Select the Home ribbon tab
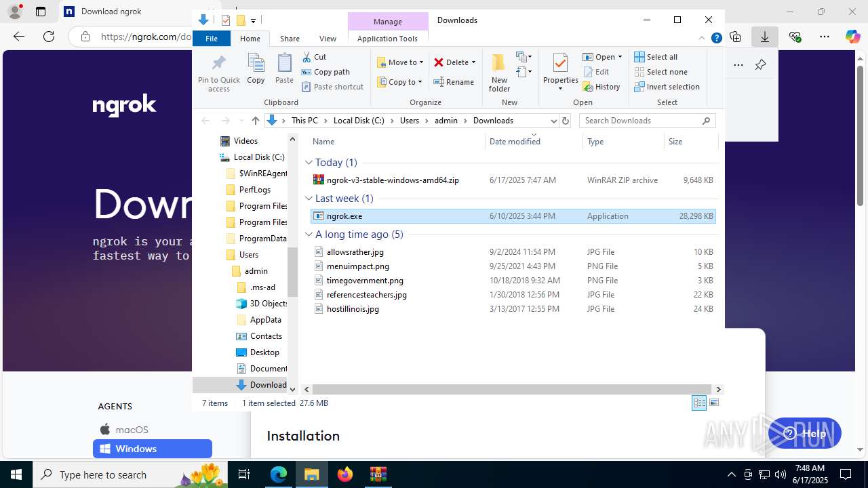868x488 pixels. 250,39
